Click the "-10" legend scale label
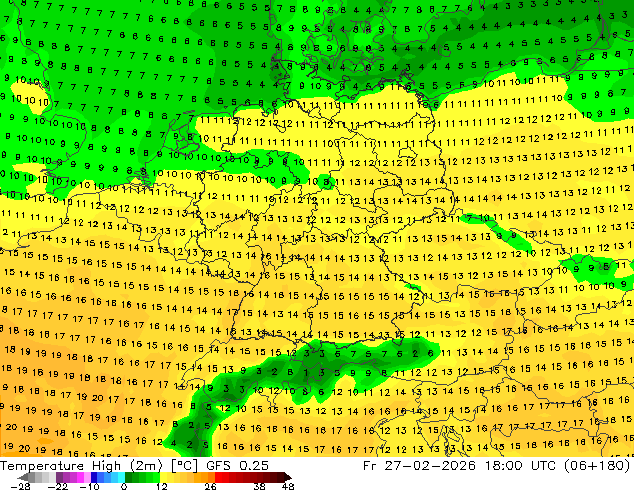The image size is (634, 490). click(x=89, y=486)
